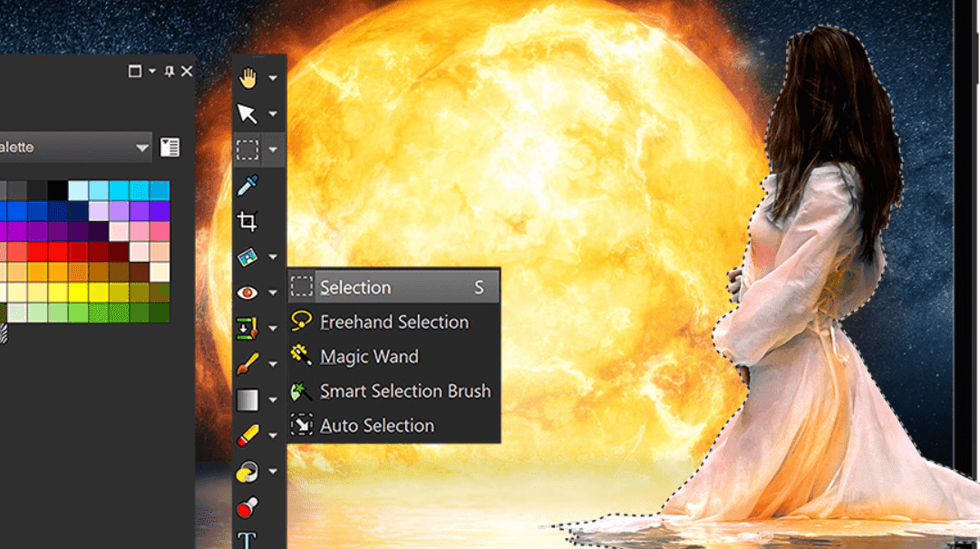Select the Dropper tool
980x549 pixels.
click(247, 186)
